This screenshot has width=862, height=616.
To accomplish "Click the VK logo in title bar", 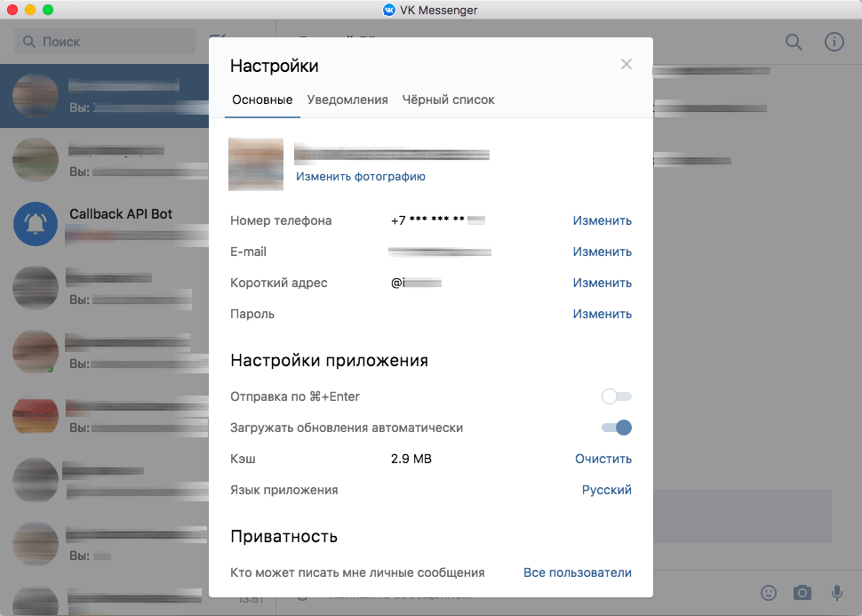I will point(389,10).
